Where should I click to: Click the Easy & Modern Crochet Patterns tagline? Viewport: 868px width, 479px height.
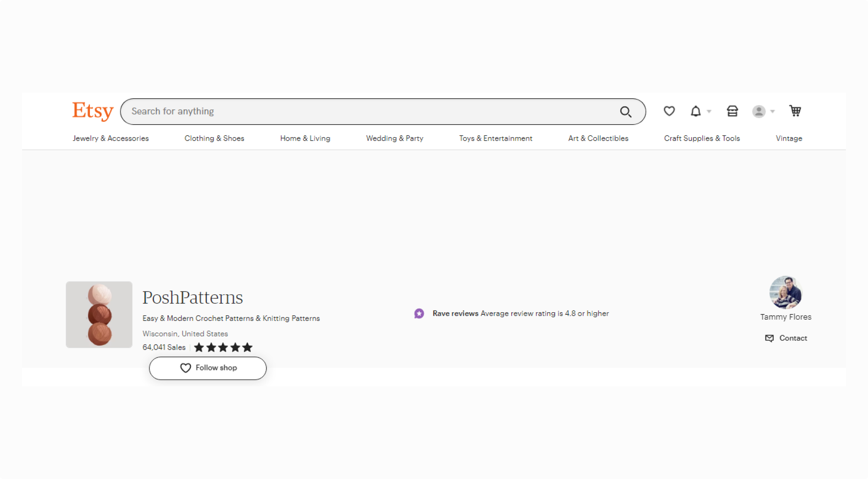[x=231, y=318]
